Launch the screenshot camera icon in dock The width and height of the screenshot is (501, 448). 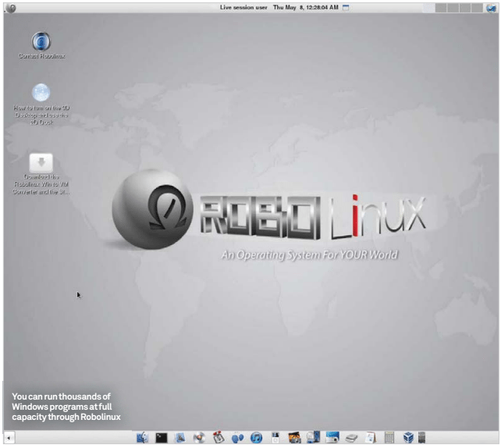332,437
